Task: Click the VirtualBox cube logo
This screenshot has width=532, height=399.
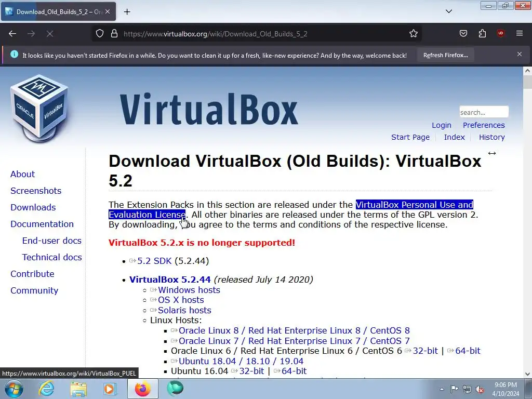Action: point(39,109)
